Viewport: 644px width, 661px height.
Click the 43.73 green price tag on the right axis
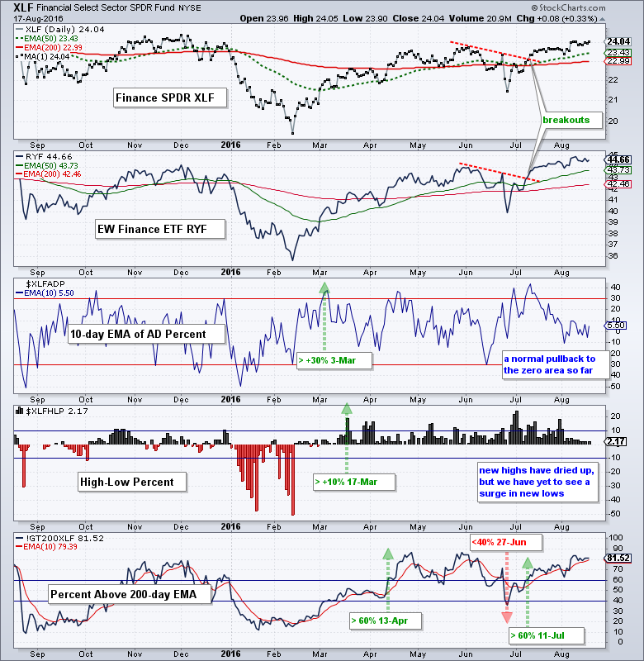pyautogui.click(x=618, y=170)
